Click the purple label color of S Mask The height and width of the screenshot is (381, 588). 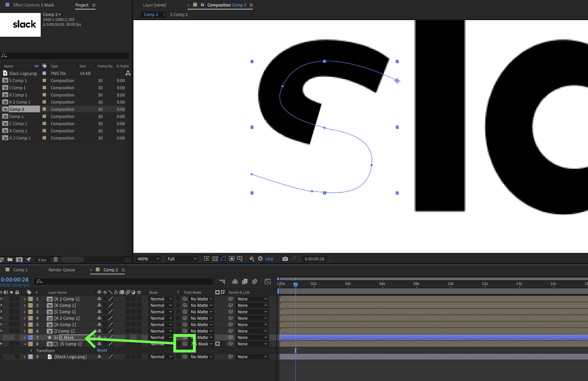pyautogui.click(x=31, y=338)
